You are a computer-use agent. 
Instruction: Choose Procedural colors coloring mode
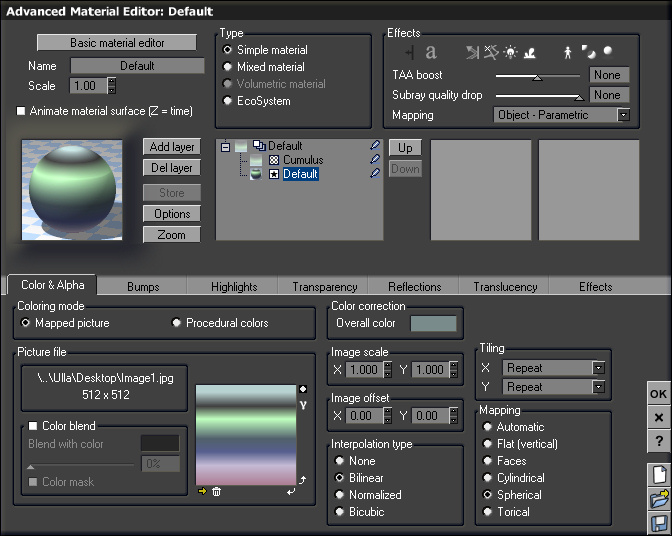[x=176, y=323]
